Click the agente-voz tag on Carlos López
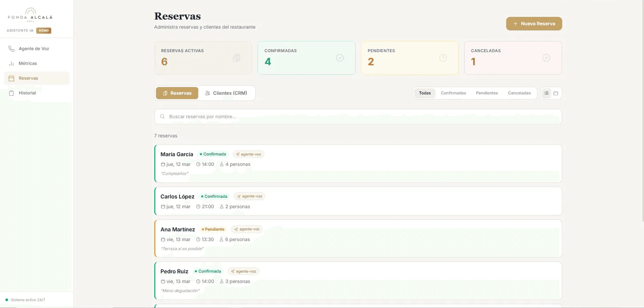 [249, 196]
